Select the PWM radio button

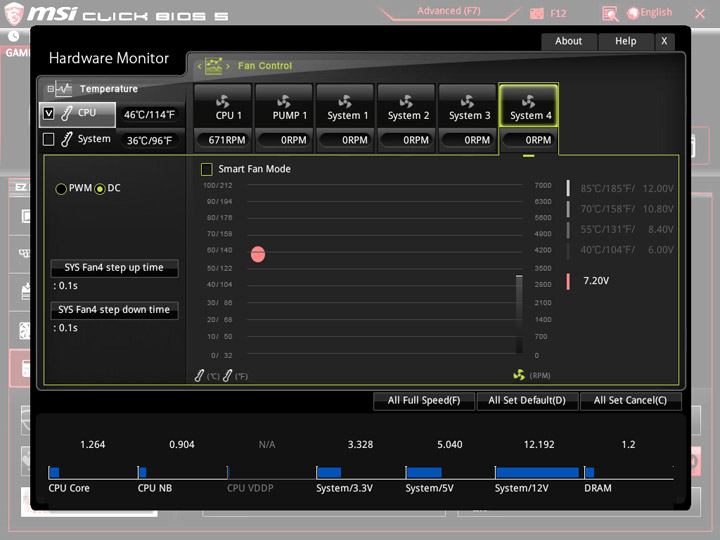(x=61, y=189)
